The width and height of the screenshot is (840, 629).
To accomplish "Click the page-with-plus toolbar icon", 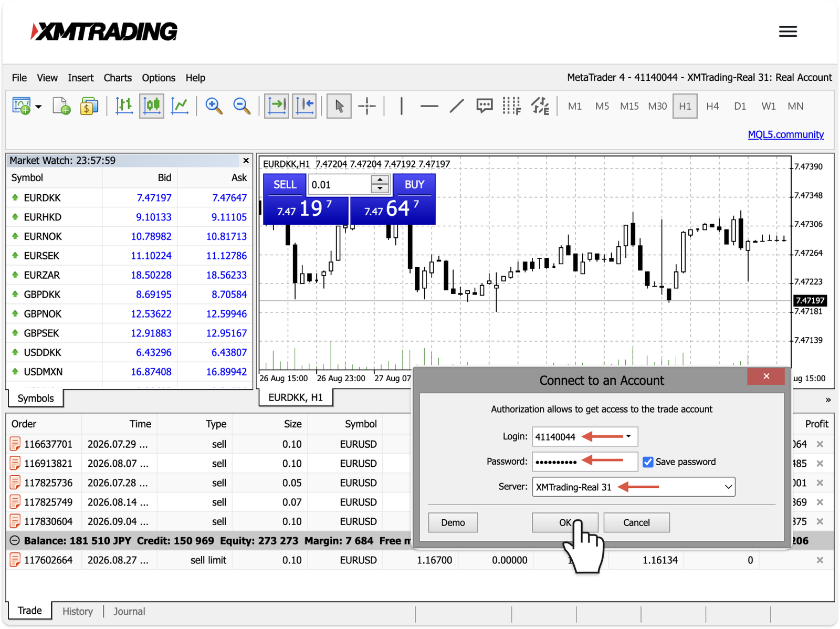I will tap(61, 106).
